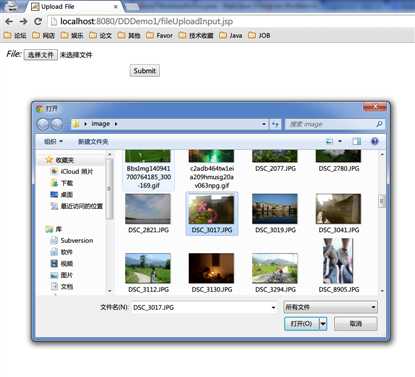Viewport: 415px width, 377px height.
Task: Click the Open (O) button
Action: pyautogui.click(x=302, y=324)
